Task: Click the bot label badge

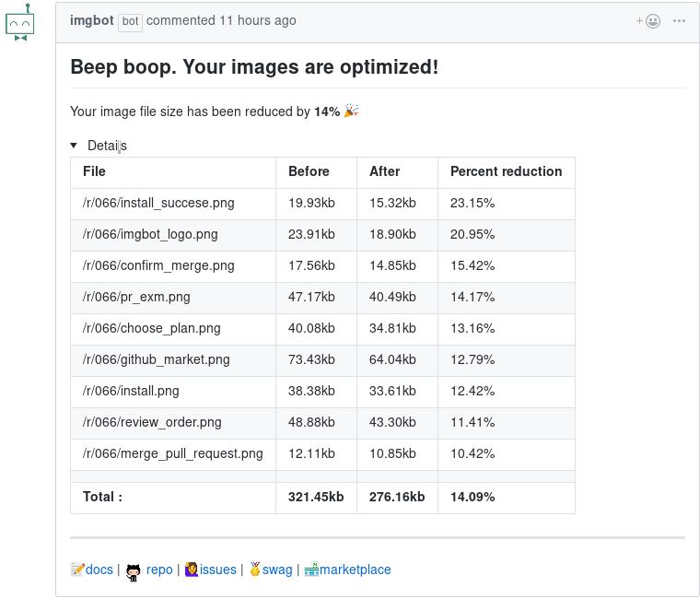Action: (x=130, y=21)
